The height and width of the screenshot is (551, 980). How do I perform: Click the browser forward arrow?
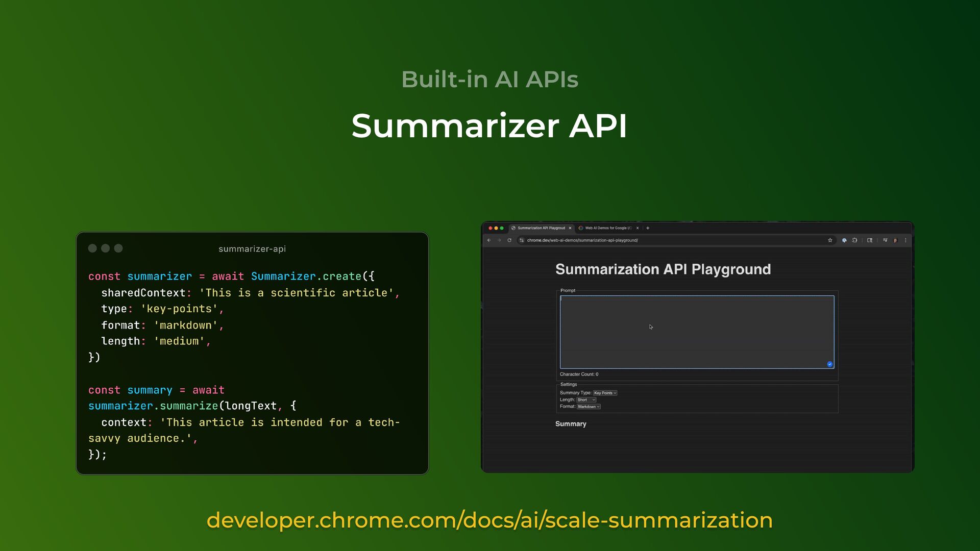coord(499,240)
